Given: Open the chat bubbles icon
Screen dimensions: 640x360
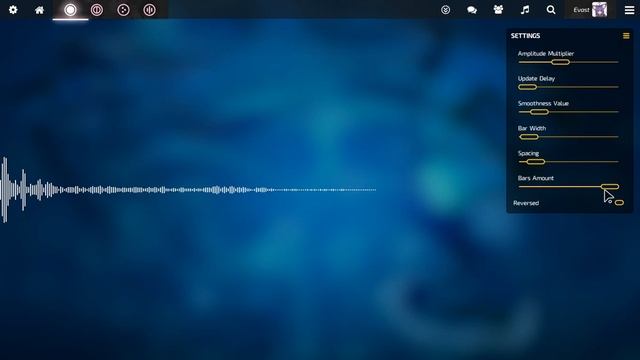Looking at the screenshot, I should click(x=472, y=10).
